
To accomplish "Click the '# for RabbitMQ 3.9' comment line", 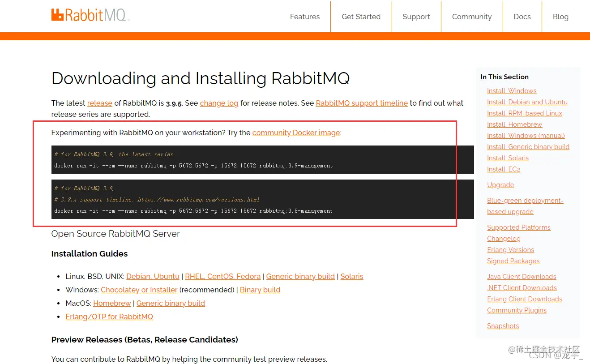I will [114, 154].
